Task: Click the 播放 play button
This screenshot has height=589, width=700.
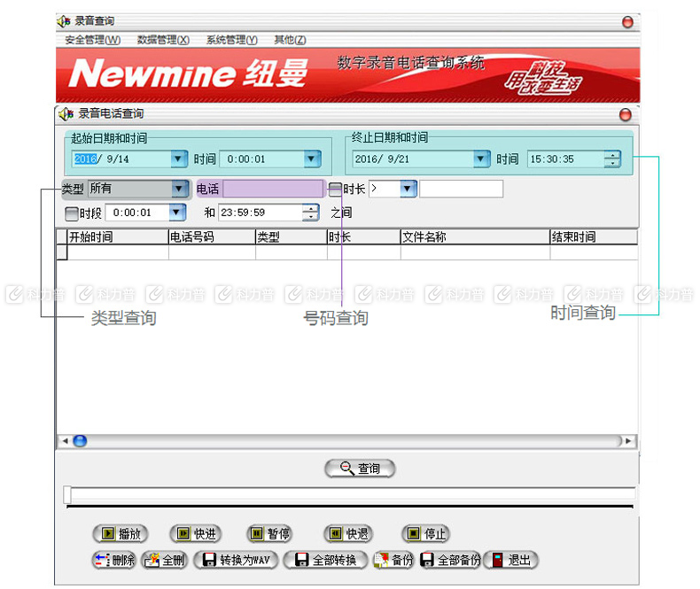Action: tap(121, 533)
